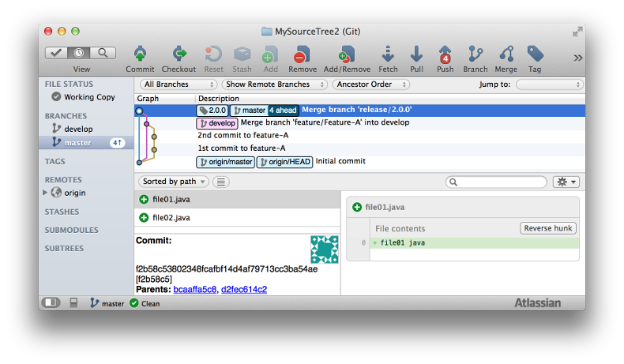The image size is (624, 364).
Task: Select the 'Initial commit' row
Action: coord(359,162)
